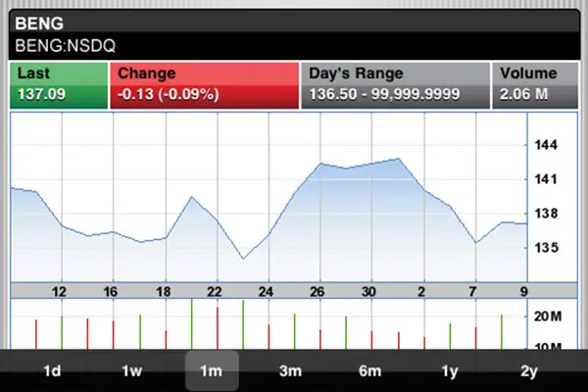Tap the Day's Range box
The image size is (588, 392).
[x=396, y=86]
